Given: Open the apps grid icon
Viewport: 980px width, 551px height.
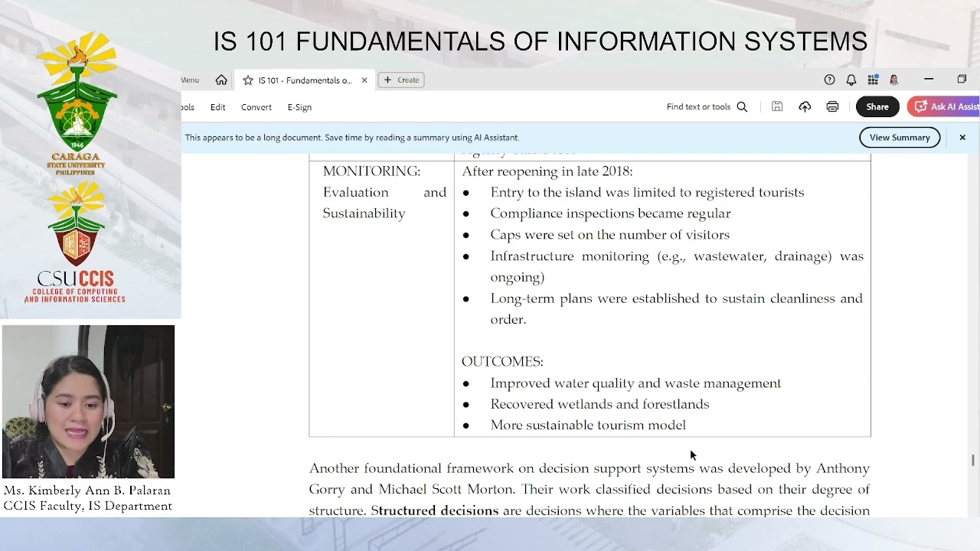Looking at the screenshot, I should pos(873,80).
